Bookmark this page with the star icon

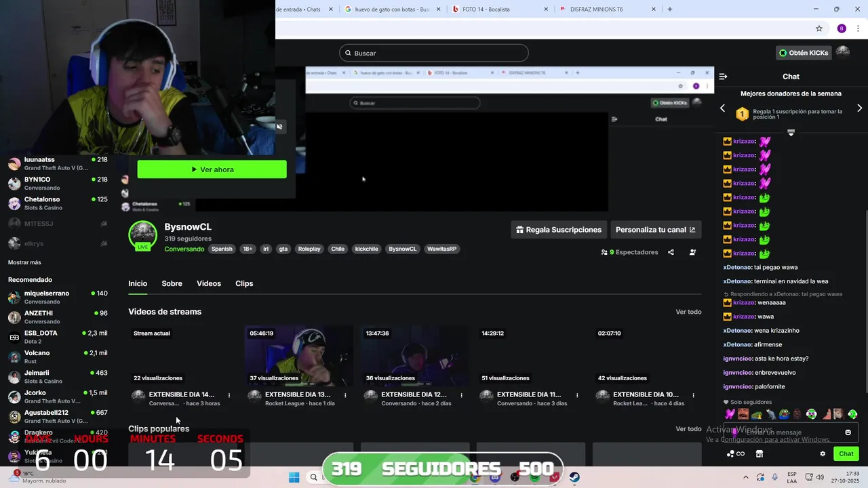point(819,28)
